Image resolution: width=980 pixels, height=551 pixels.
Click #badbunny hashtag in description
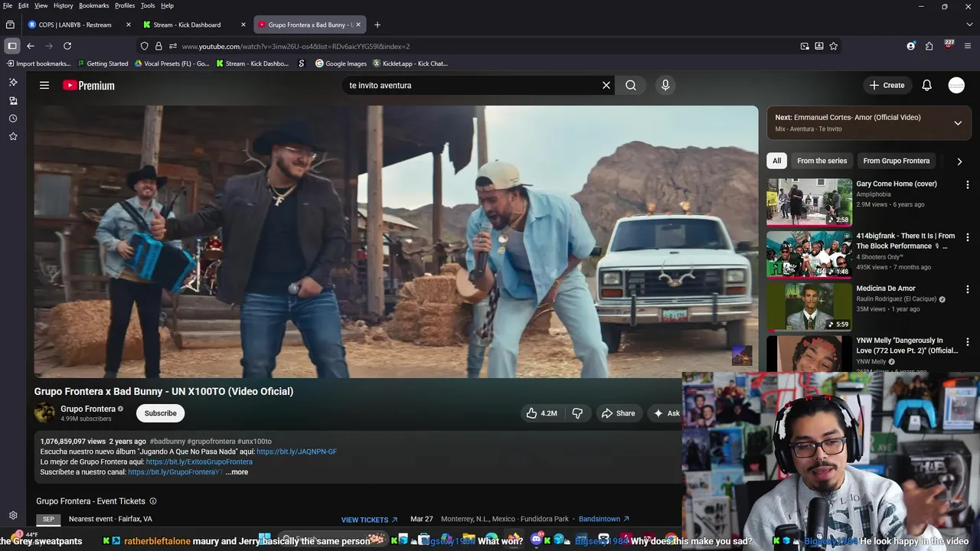(x=168, y=442)
